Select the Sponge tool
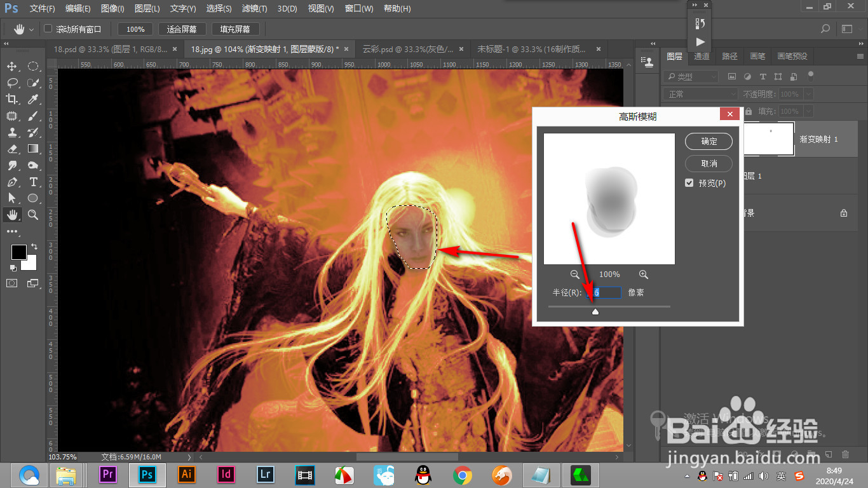Screen dimensions: 868x488 pos(33,165)
